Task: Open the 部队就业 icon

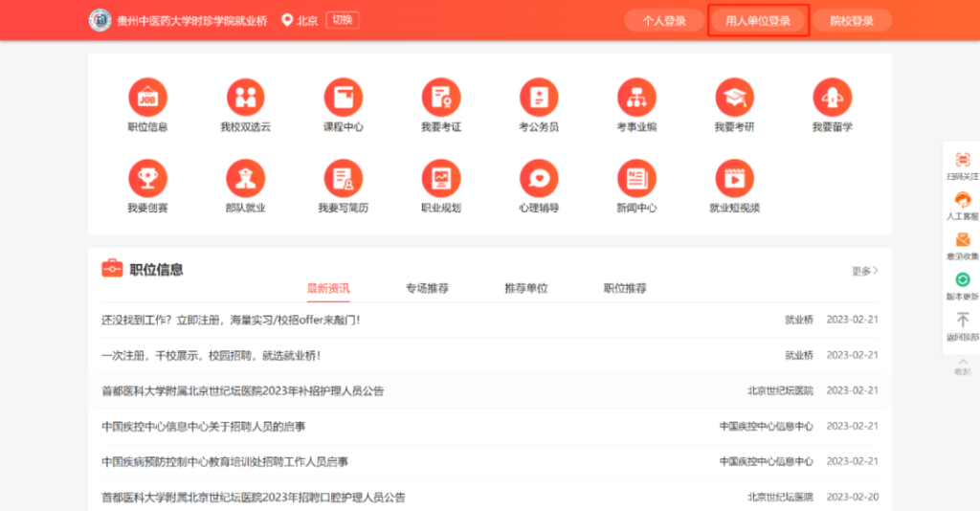Action: coord(246,178)
